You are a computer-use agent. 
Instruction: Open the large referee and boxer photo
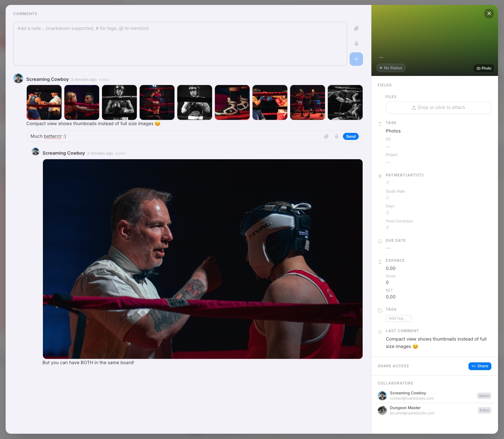click(203, 259)
